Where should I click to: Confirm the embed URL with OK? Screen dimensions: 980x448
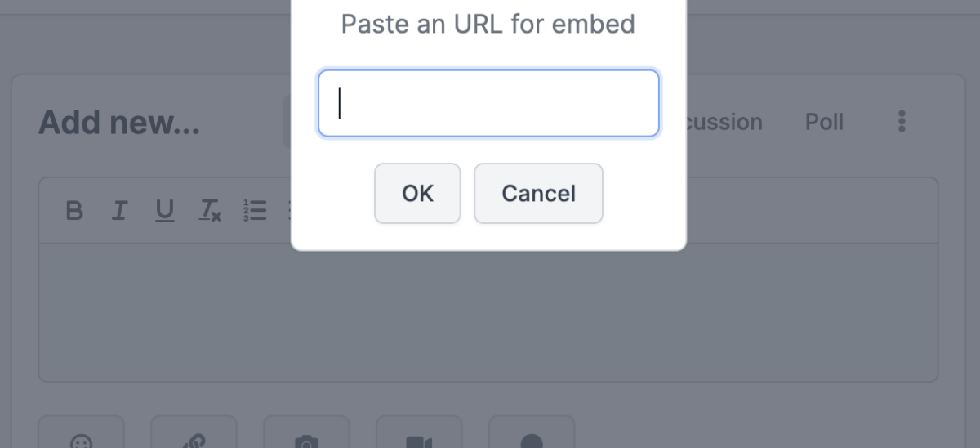coord(417,194)
